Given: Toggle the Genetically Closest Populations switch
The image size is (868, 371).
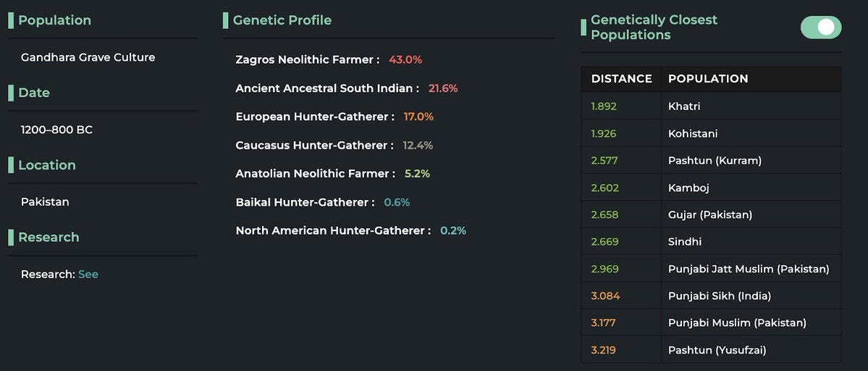Looking at the screenshot, I should (x=820, y=27).
